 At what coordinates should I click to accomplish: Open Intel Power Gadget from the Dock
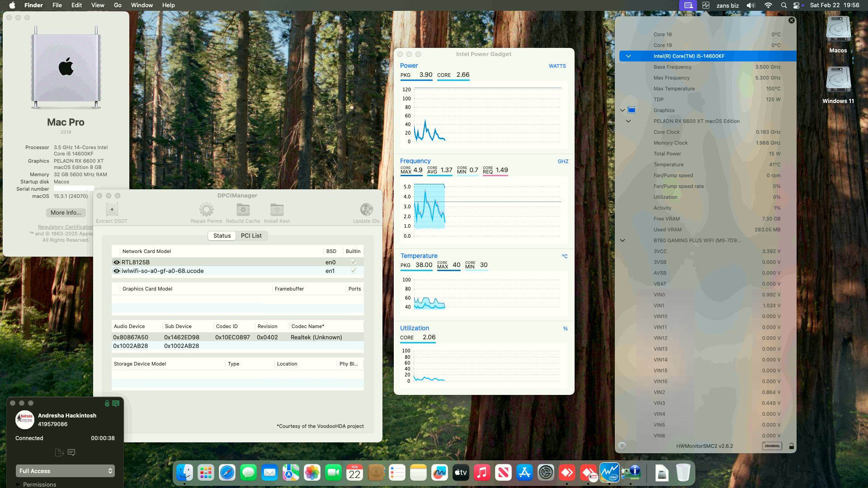coord(609,473)
